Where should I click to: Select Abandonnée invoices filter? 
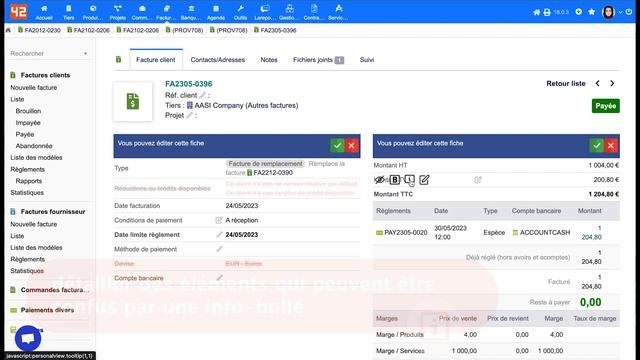click(34, 146)
